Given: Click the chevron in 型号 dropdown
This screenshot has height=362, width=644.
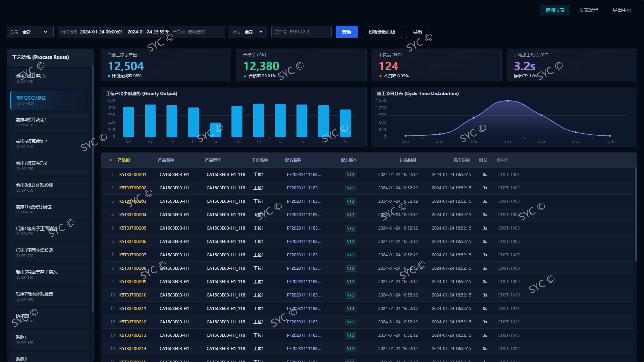Looking at the screenshot, I should tap(45, 32).
